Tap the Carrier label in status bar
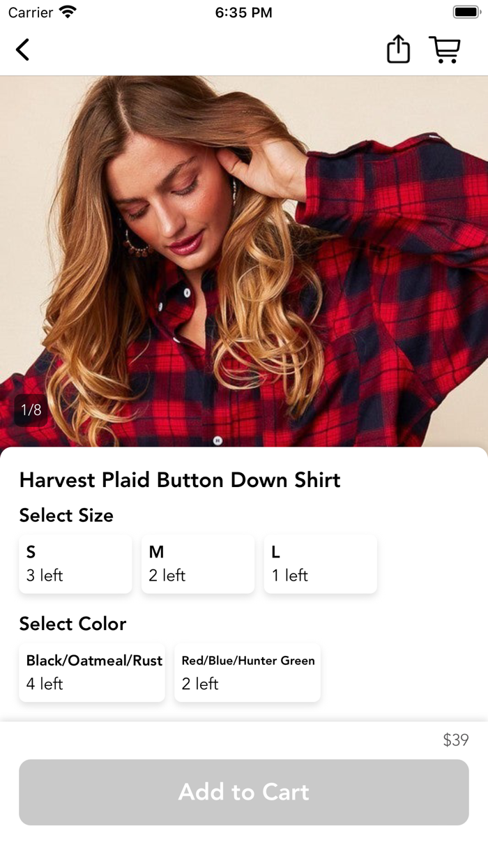488x868 pixels. pos(30,13)
